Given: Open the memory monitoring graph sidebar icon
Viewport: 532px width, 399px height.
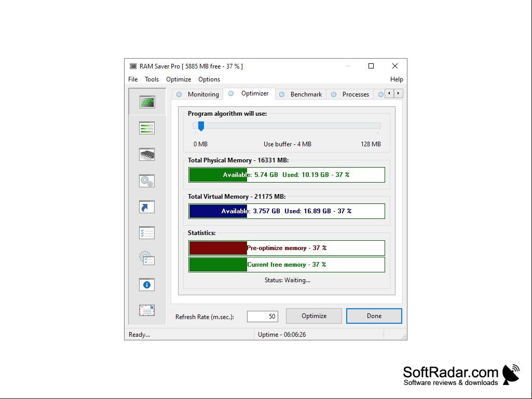Looking at the screenshot, I should point(147,102).
